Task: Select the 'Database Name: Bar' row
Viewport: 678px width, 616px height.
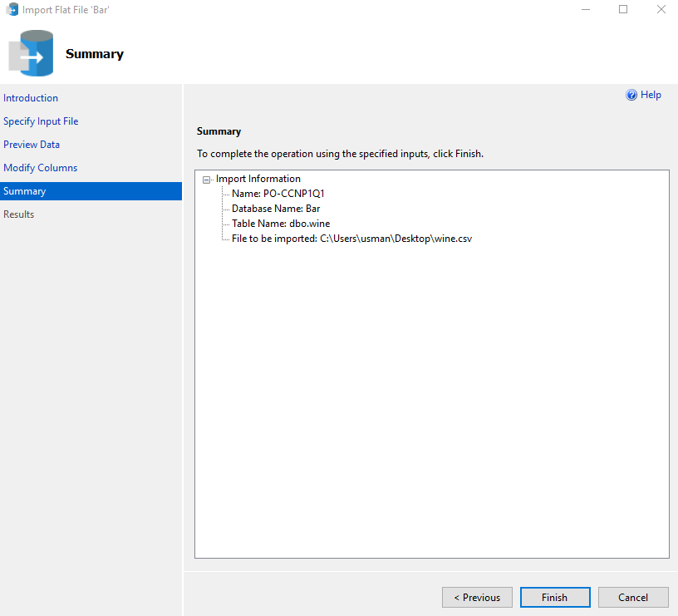Action: click(276, 209)
